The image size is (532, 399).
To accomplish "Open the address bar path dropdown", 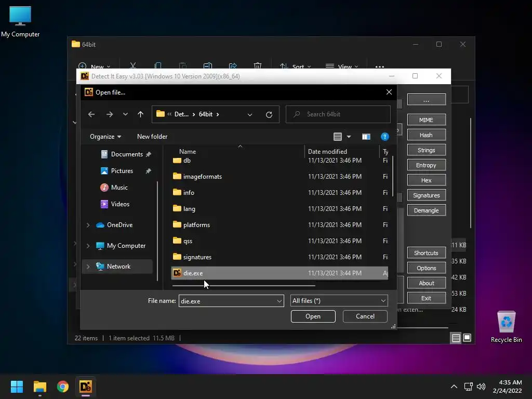I will 250,114.
